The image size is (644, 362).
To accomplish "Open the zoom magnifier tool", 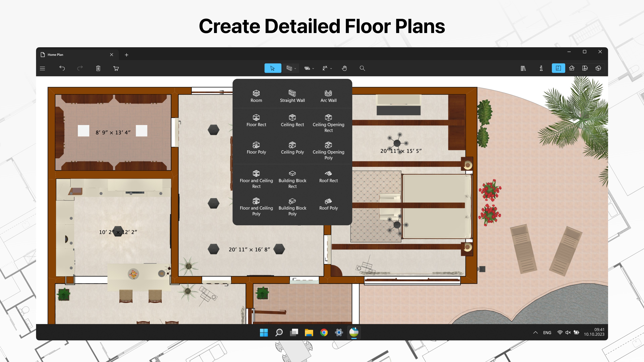I will point(362,68).
